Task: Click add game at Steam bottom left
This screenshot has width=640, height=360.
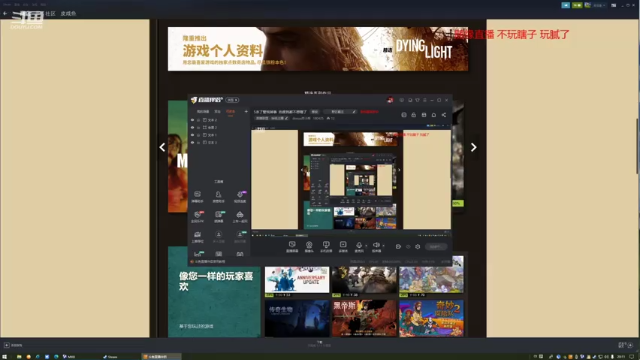Action: [13, 345]
